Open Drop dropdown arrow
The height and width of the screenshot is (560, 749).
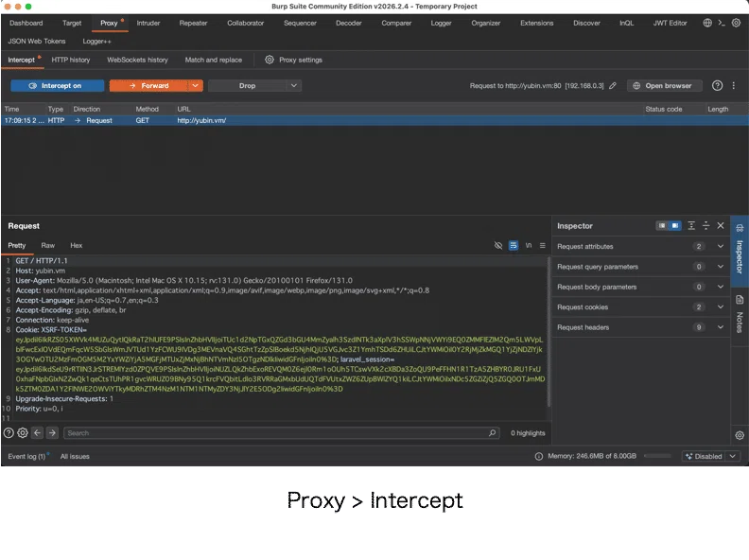pyautogui.click(x=294, y=85)
